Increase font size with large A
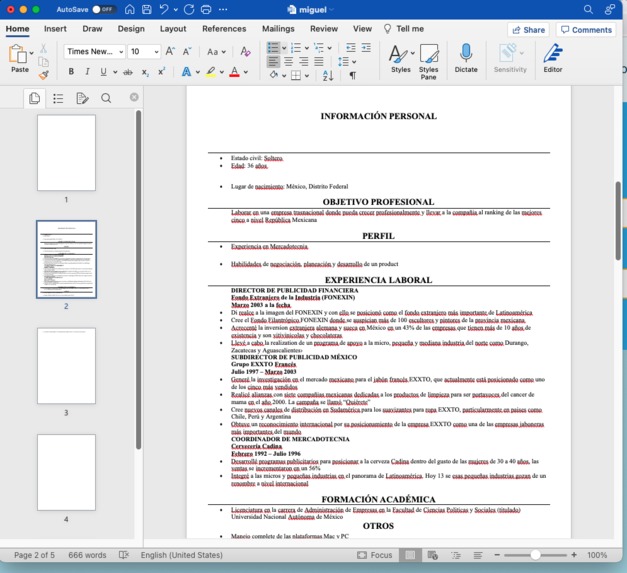The width and height of the screenshot is (627, 573). (x=170, y=51)
